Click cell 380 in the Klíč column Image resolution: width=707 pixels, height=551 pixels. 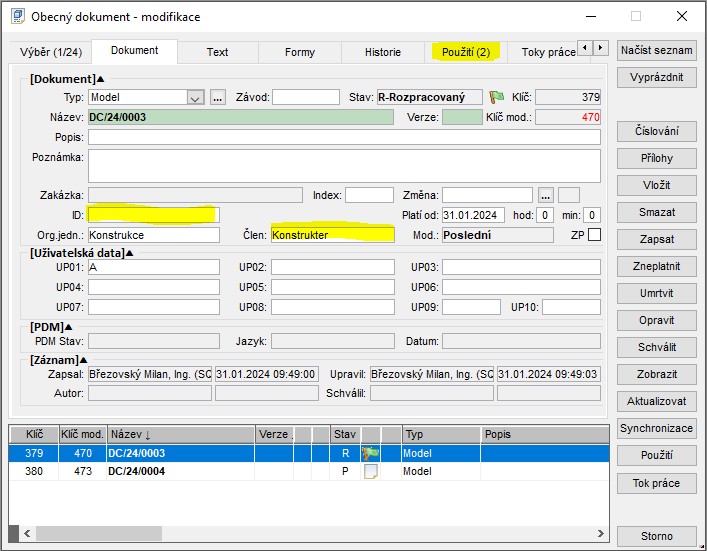34,472
